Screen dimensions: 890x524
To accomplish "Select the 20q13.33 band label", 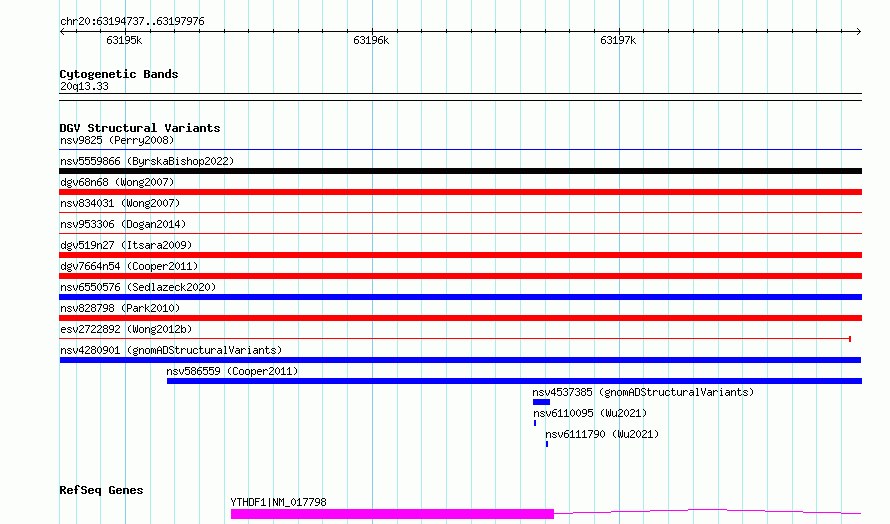I will pyautogui.click(x=84, y=86).
